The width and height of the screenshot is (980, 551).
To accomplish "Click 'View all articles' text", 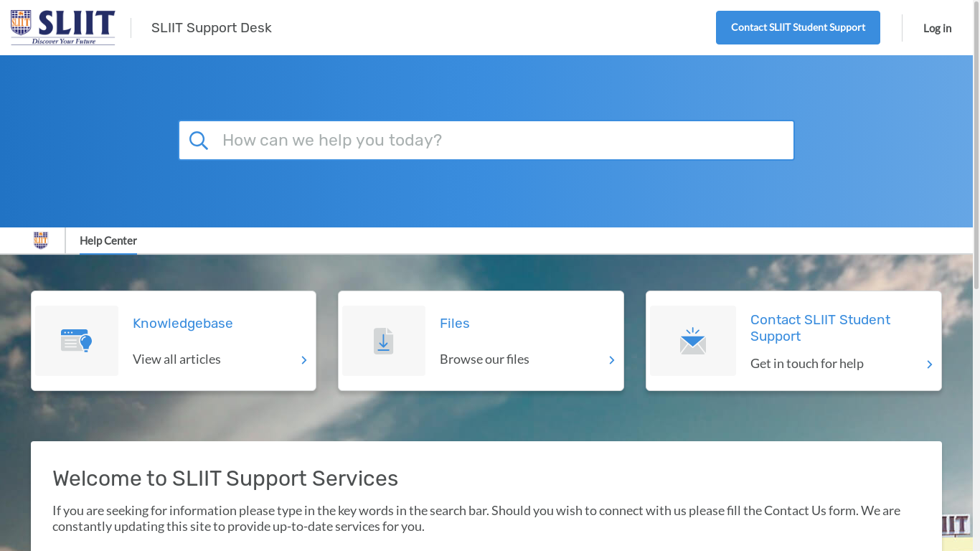I will (x=176, y=359).
